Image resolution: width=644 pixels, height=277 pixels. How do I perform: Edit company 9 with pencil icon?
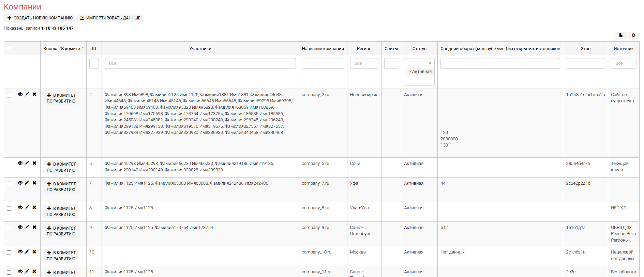point(27,227)
